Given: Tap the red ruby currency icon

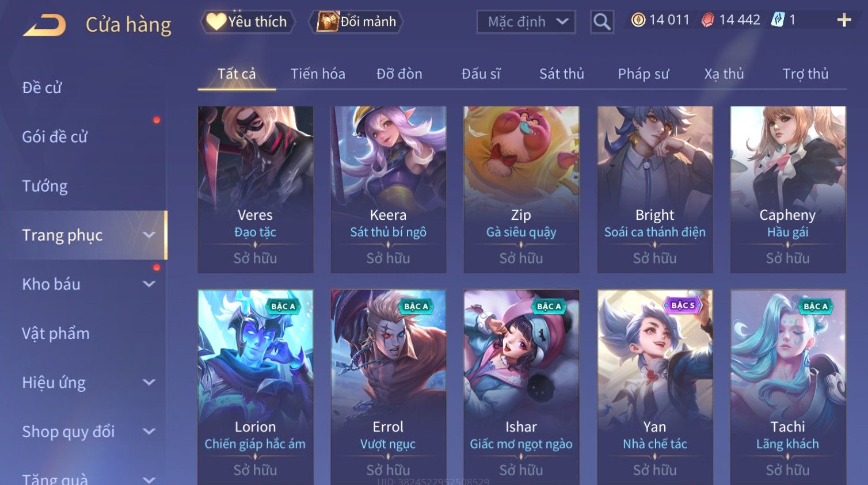Looking at the screenshot, I should coord(707,20).
